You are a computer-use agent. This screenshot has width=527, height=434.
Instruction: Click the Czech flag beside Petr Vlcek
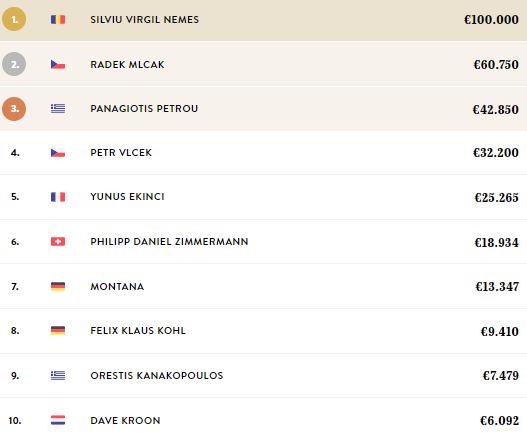pyautogui.click(x=58, y=153)
